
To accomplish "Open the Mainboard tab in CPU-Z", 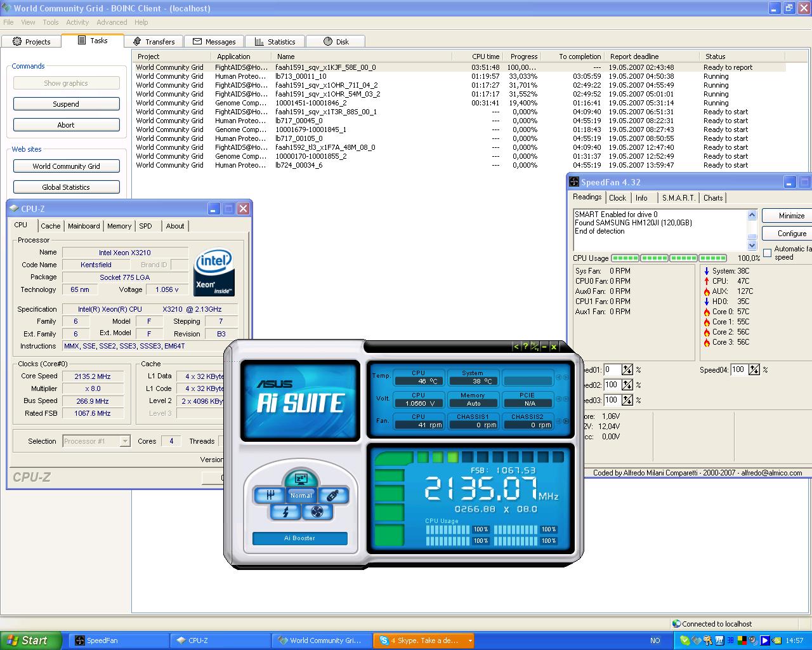I will point(84,226).
